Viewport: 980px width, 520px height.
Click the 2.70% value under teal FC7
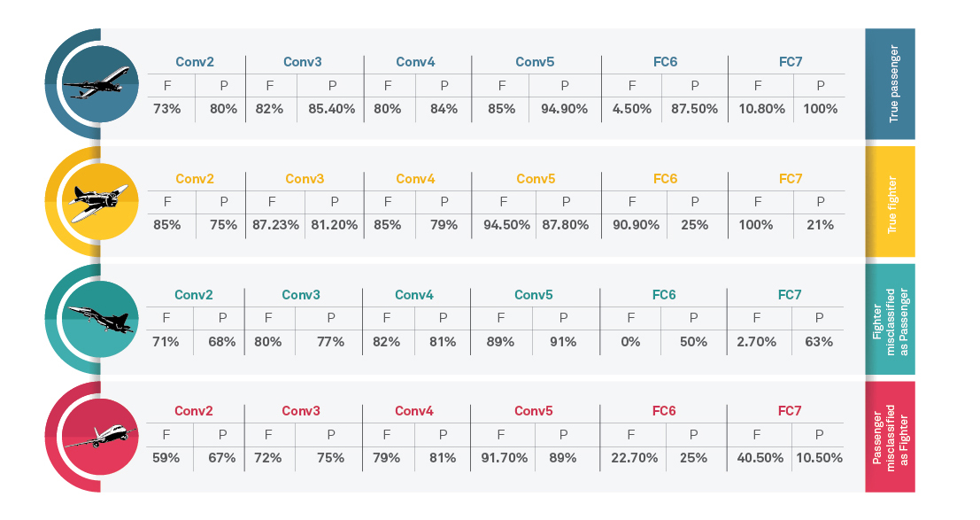(x=758, y=342)
